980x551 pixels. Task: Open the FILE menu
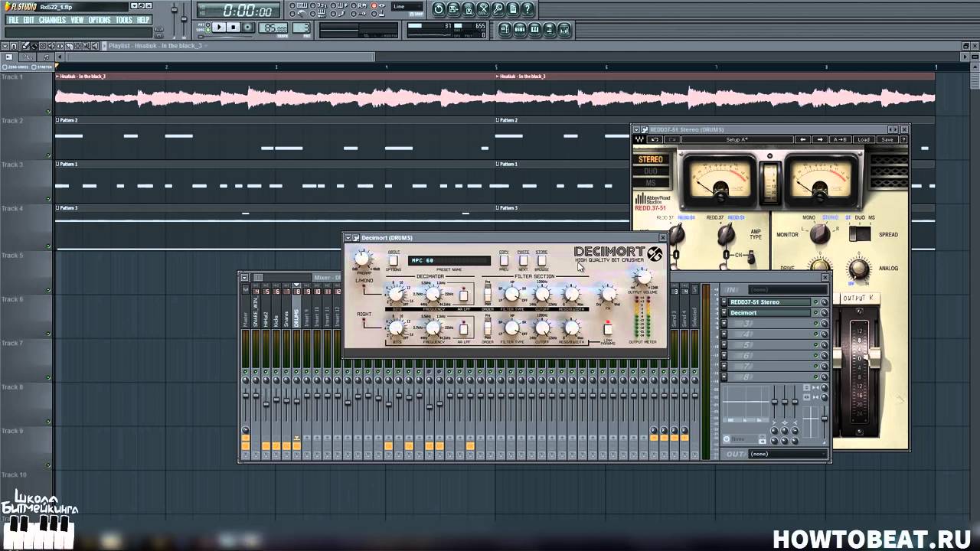13,20
